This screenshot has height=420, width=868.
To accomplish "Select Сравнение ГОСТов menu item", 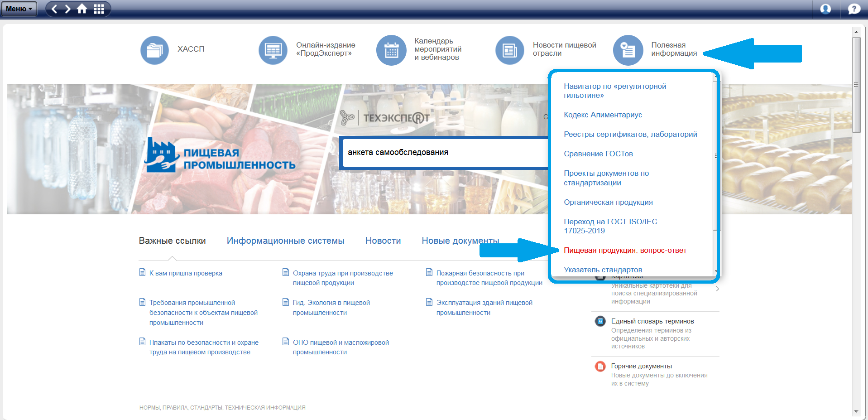I will 598,154.
